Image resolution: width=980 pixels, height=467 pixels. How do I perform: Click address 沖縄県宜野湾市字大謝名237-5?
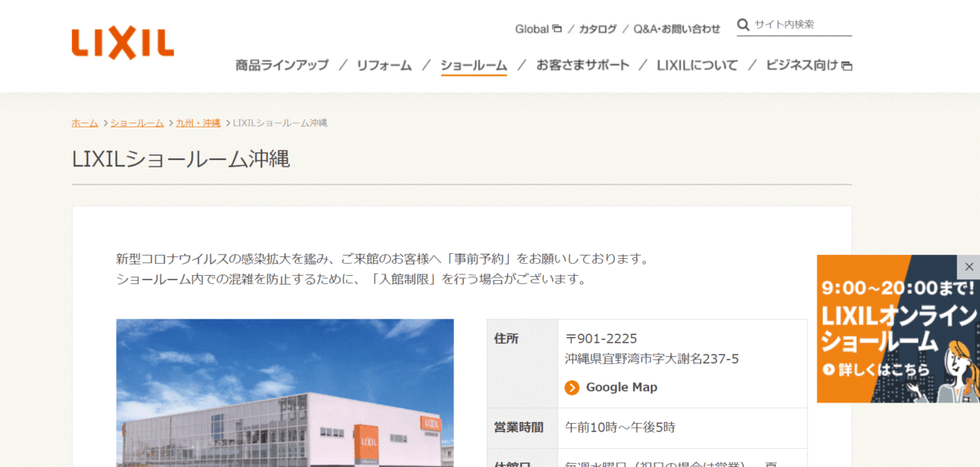point(652,358)
